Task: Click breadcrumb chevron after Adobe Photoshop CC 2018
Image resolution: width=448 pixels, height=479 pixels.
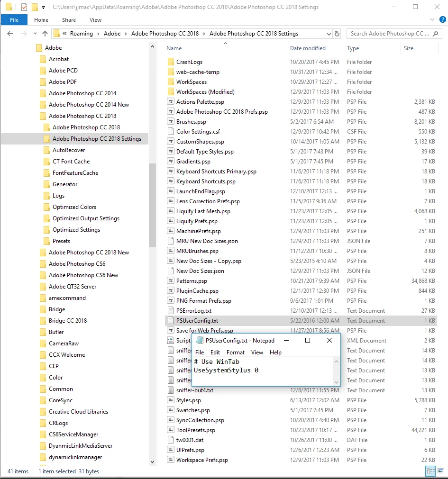Action: [204, 34]
